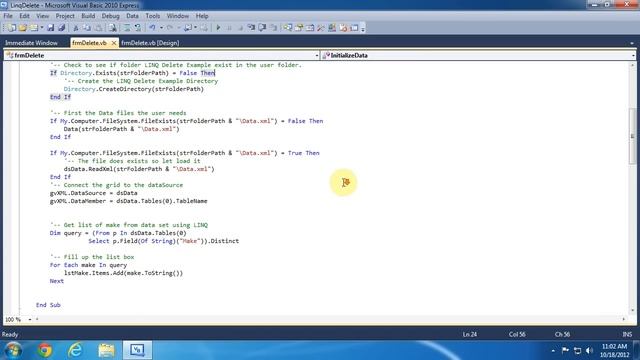Click the Windows Start button
Image resolution: width=640 pixels, height=360 pixels.
[13, 351]
